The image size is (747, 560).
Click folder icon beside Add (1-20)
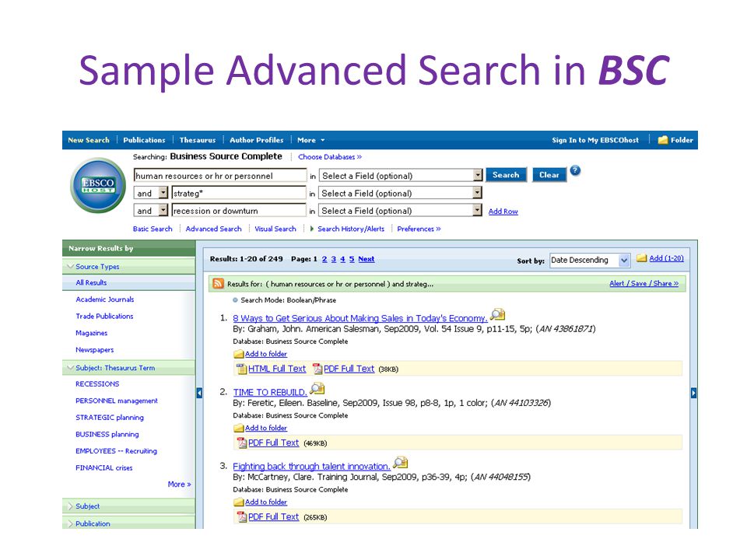[x=642, y=258]
